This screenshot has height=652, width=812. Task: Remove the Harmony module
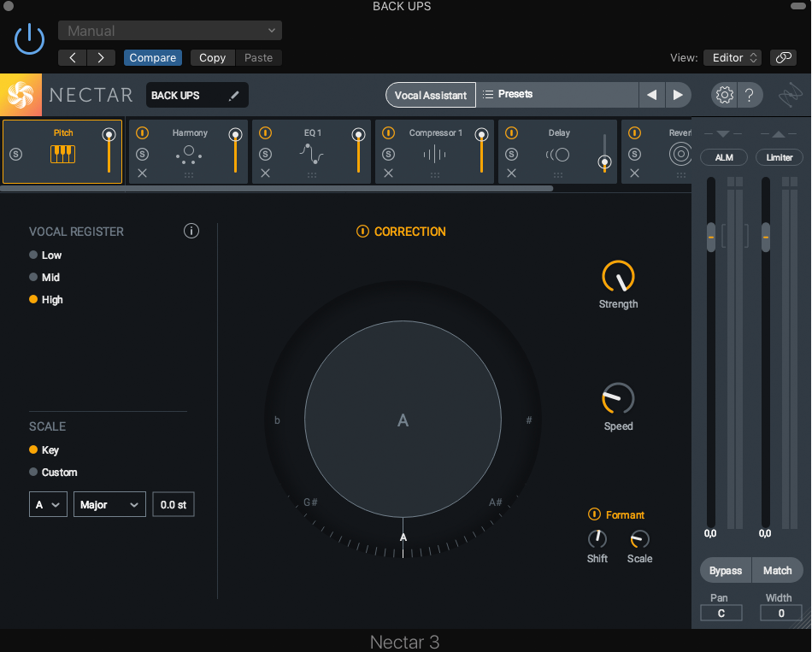(143, 173)
